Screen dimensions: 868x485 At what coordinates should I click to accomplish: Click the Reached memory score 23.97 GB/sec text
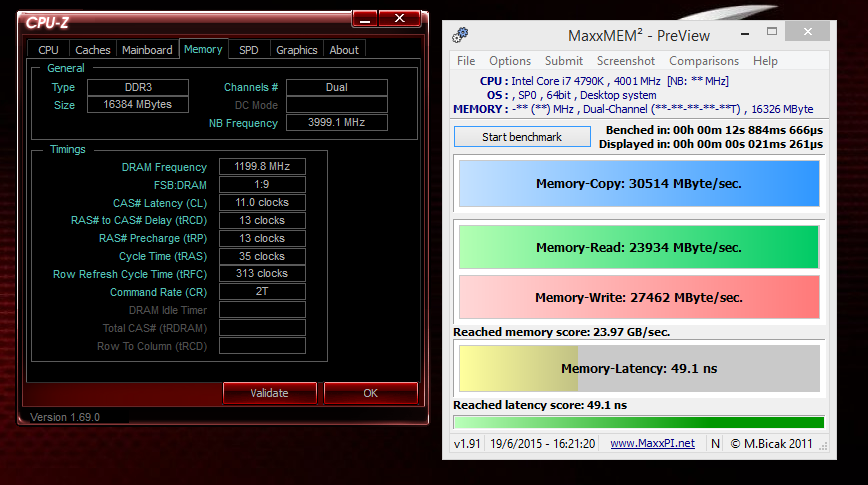pos(561,332)
